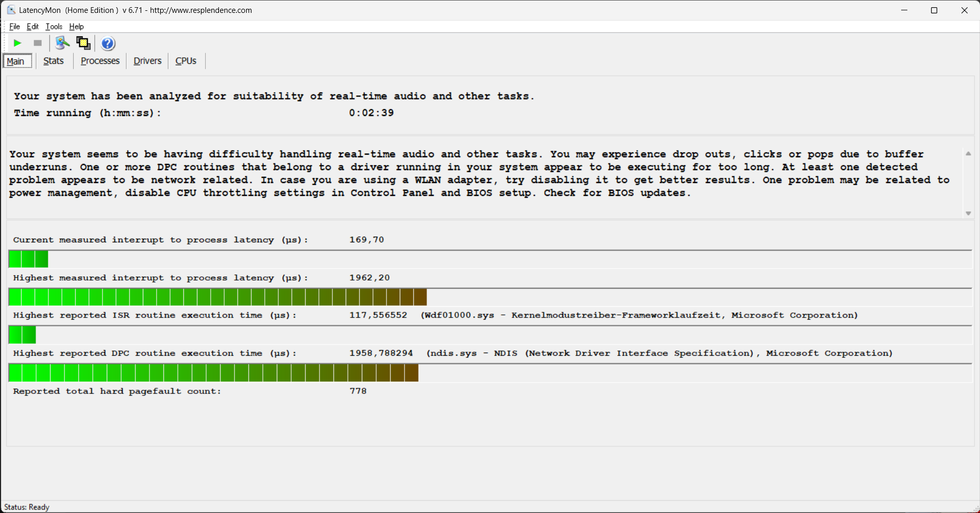This screenshot has height=513, width=980.
Task: Maximize the LatencyMon window
Action: pyautogui.click(x=934, y=10)
